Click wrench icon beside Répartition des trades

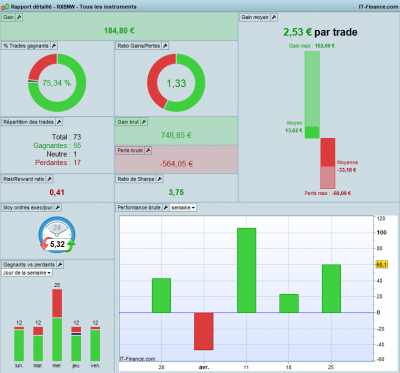59,122
